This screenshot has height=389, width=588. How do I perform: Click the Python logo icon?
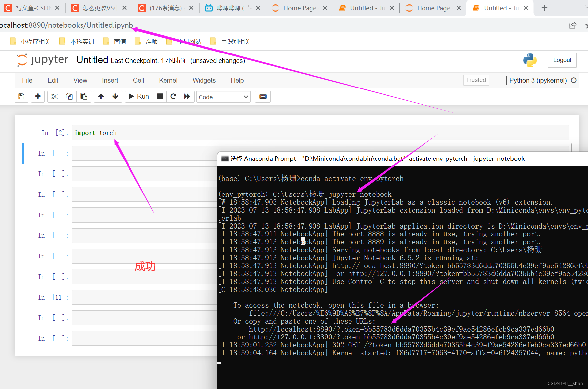point(530,60)
